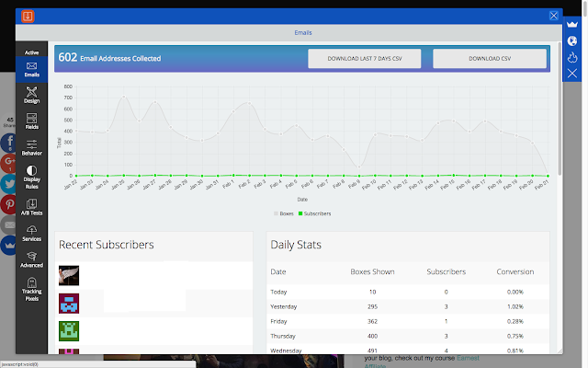Viewport: 588px width, 368px height.
Task: Open the Services cloud icon
Action: [31, 234]
